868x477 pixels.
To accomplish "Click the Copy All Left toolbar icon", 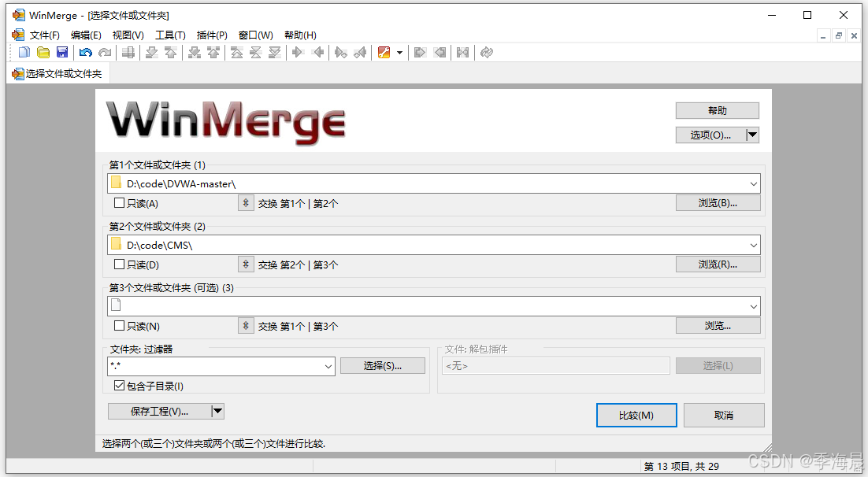I will pos(440,53).
